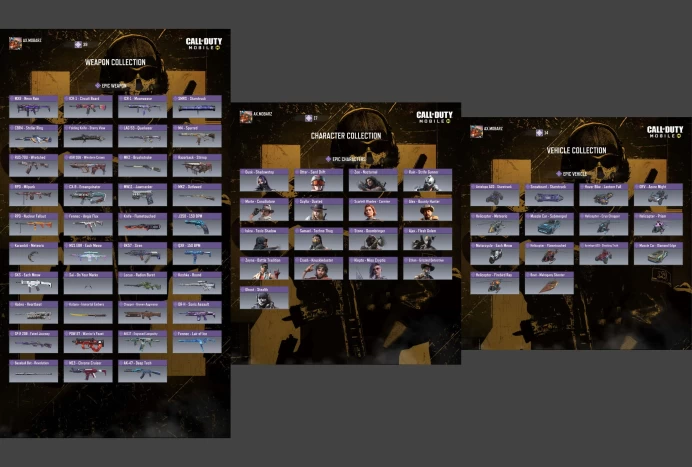Select the Scylla Dueled character card
692x467 pixels.
coord(318,209)
